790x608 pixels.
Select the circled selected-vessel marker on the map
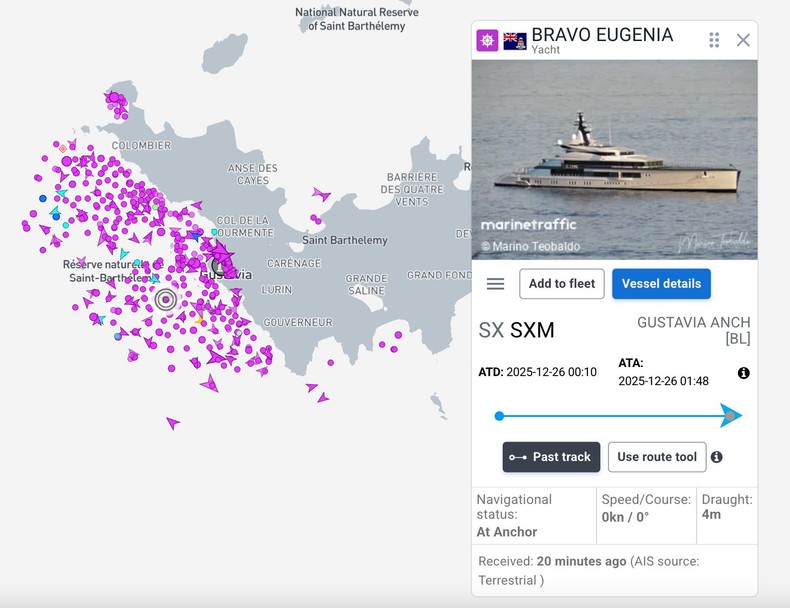coord(166,298)
